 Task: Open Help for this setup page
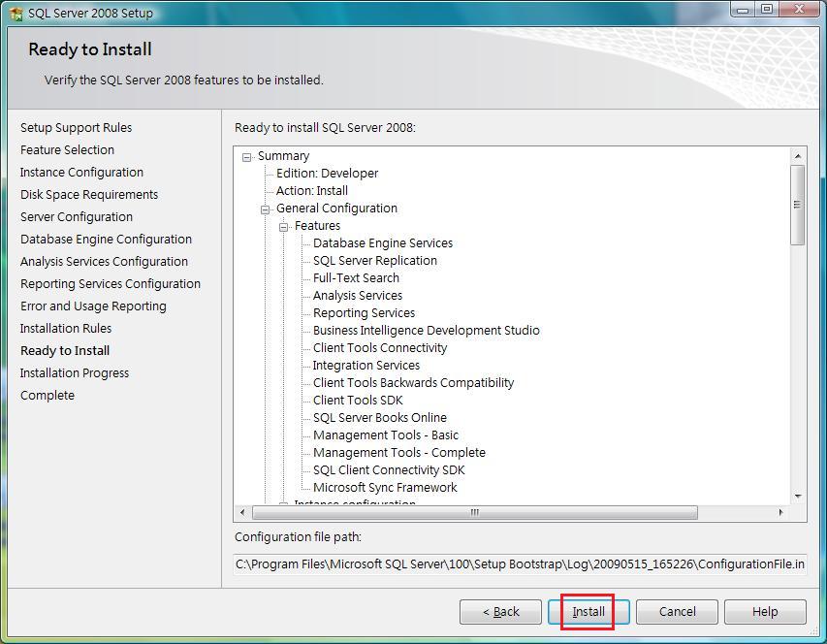tap(765, 612)
